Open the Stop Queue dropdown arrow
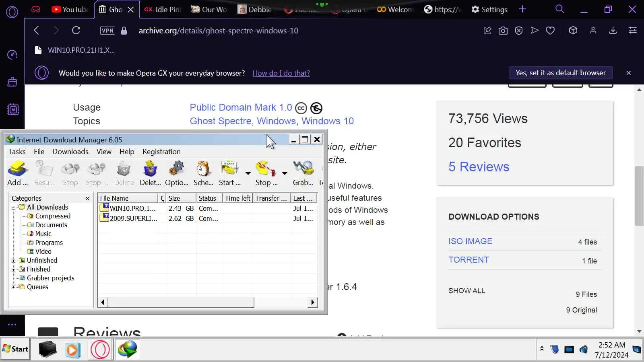This screenshot has height=362, width=644. pos(285,173)
